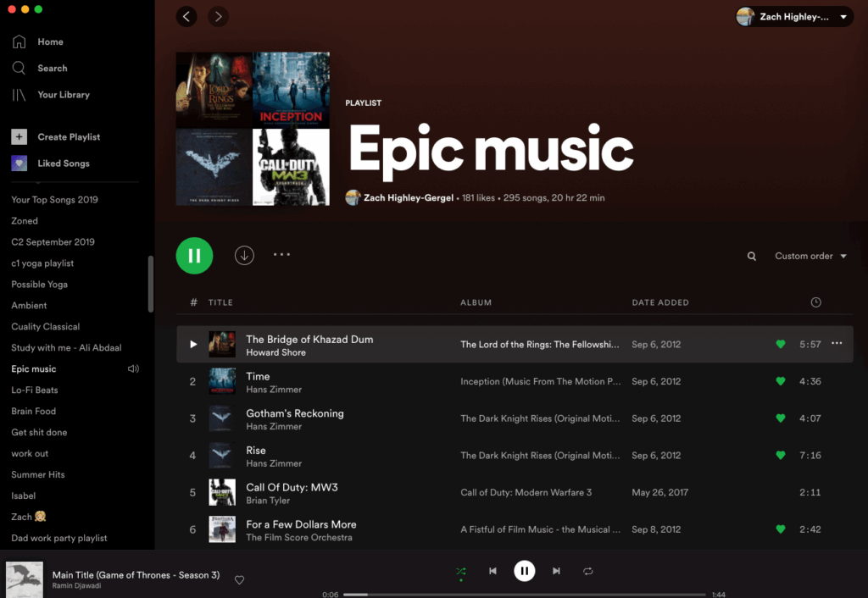Pause the playlist with the green button
The width and height of the screenshot is (868, 598).
pyautogui.click(x=194, y=256)
